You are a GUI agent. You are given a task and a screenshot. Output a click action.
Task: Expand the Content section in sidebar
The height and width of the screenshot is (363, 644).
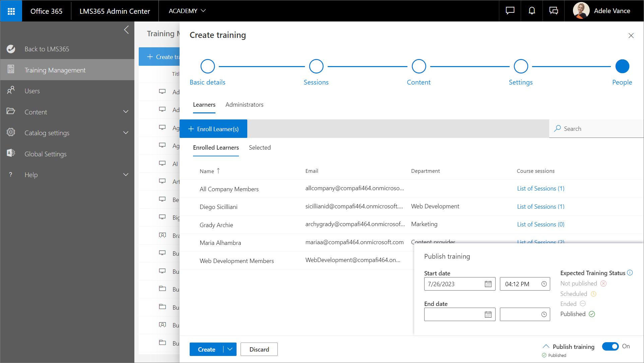coord(126,111)
